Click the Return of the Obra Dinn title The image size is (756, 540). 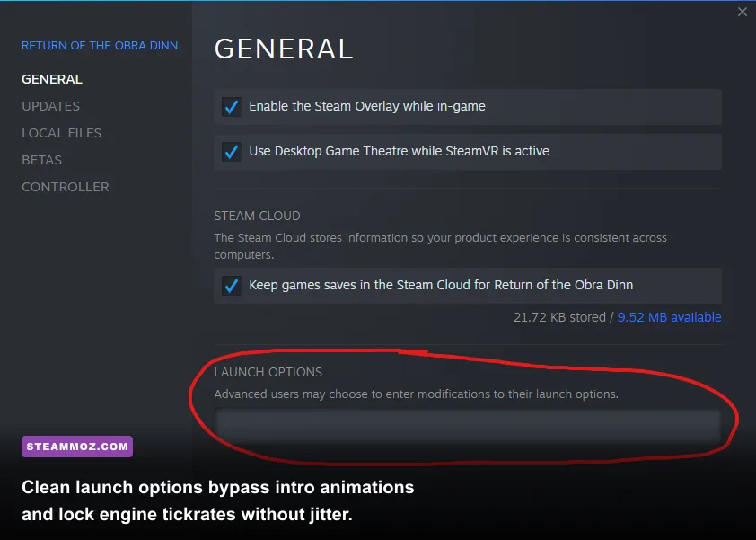tap(100, 45)
